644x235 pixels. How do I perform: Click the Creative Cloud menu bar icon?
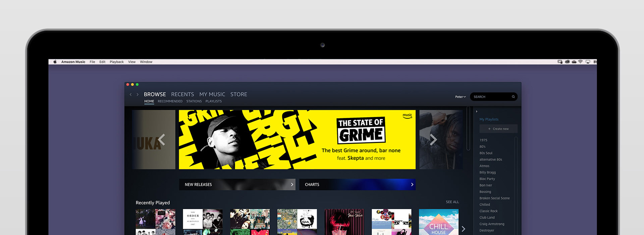pos(567,62)
